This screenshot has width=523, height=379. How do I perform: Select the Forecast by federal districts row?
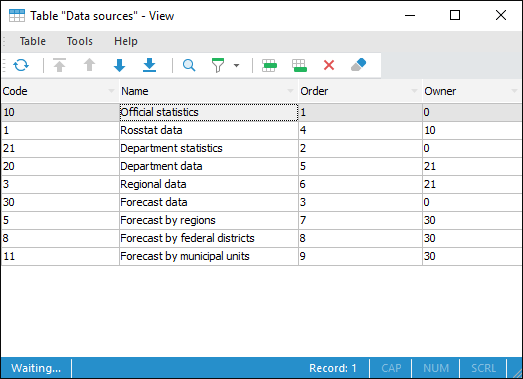coord(262,238)
